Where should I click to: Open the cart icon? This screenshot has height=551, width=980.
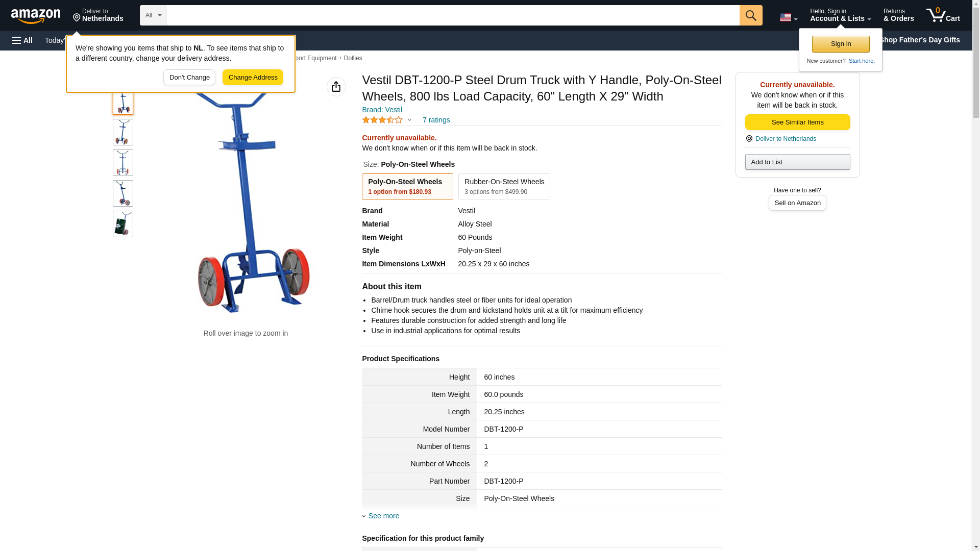(x=943, y=15)
